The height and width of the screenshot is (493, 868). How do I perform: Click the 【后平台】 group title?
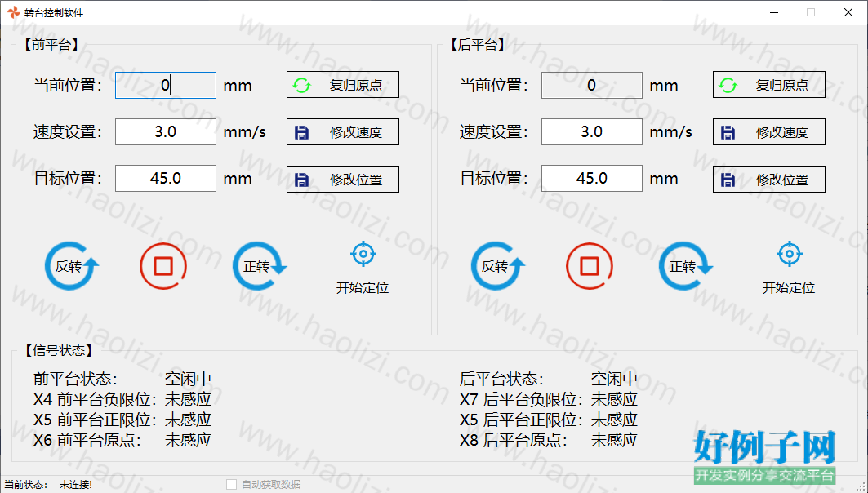477,45
